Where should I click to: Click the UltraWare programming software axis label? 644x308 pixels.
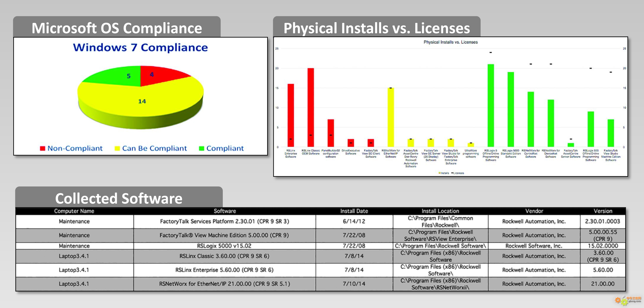[x=471, y=154]
